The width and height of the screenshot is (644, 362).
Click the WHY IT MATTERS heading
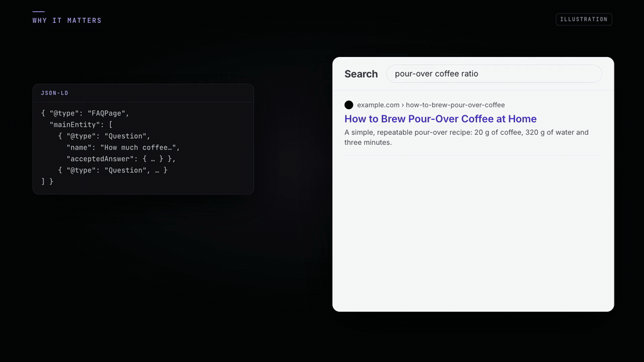coord(67,21)
